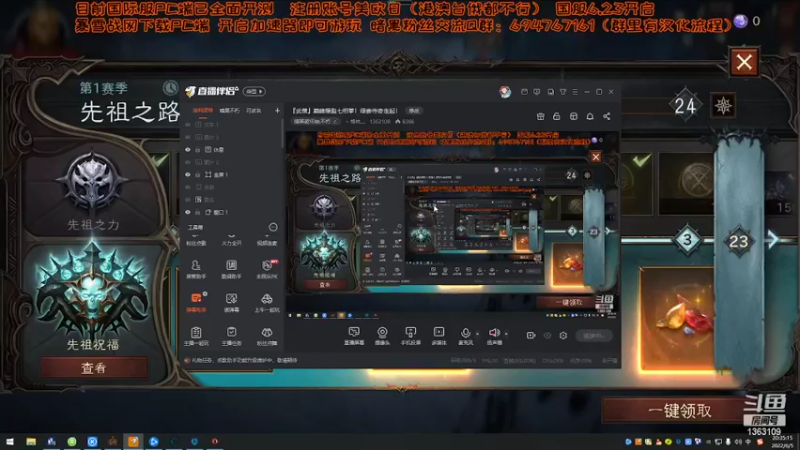Advance the reward track with right arrow

[773, 239]
